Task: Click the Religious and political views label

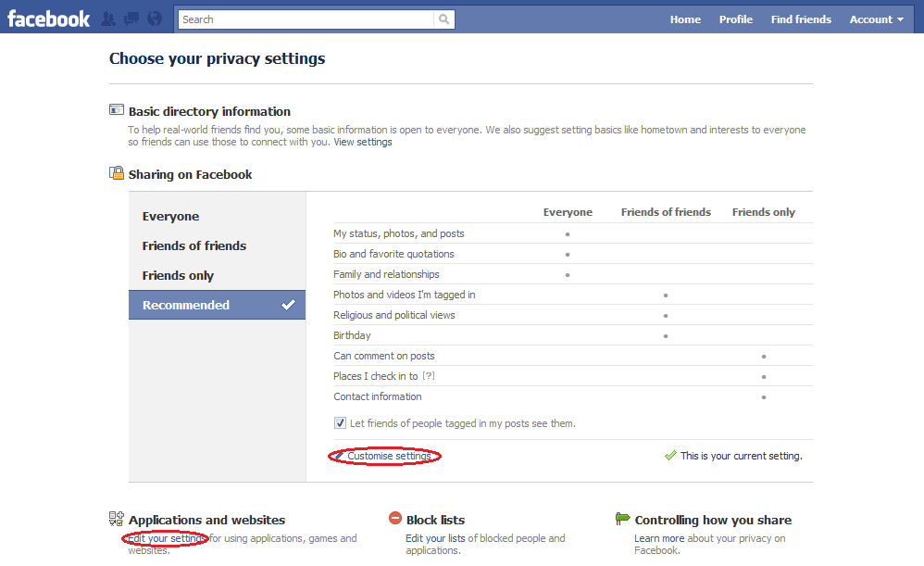Action: coord(394,315)
